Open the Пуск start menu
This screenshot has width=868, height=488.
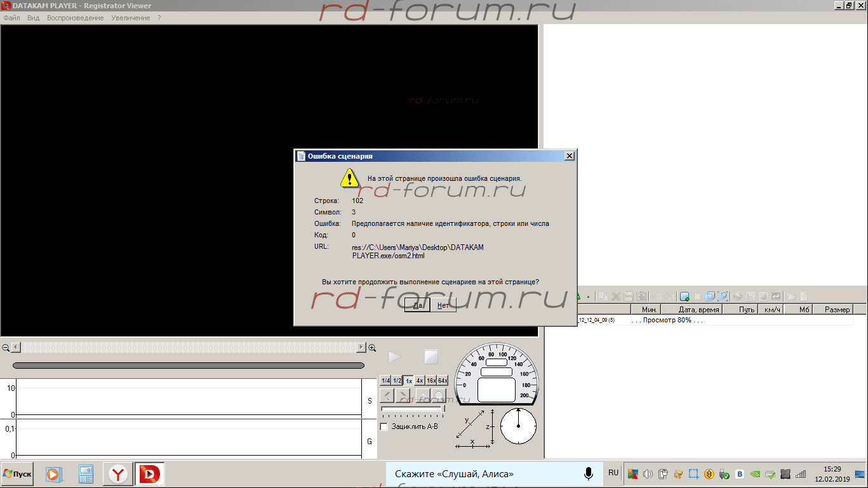coord(17,474)
